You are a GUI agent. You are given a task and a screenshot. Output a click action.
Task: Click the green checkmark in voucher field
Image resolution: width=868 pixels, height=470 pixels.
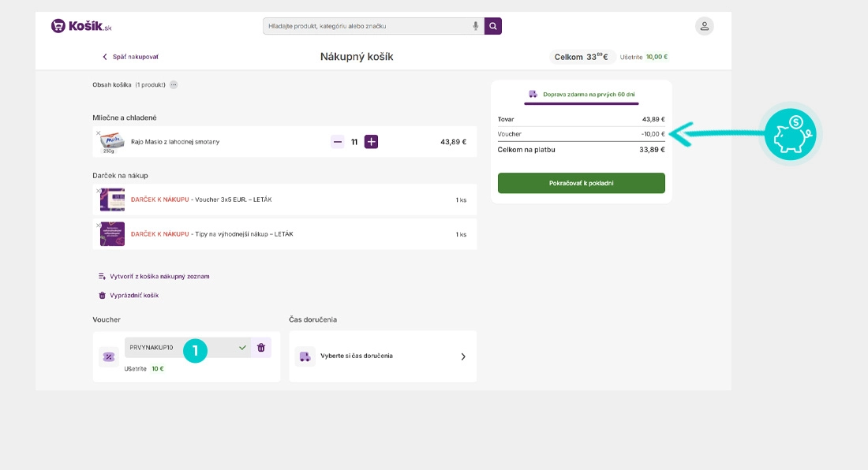[x=242, y=348]
